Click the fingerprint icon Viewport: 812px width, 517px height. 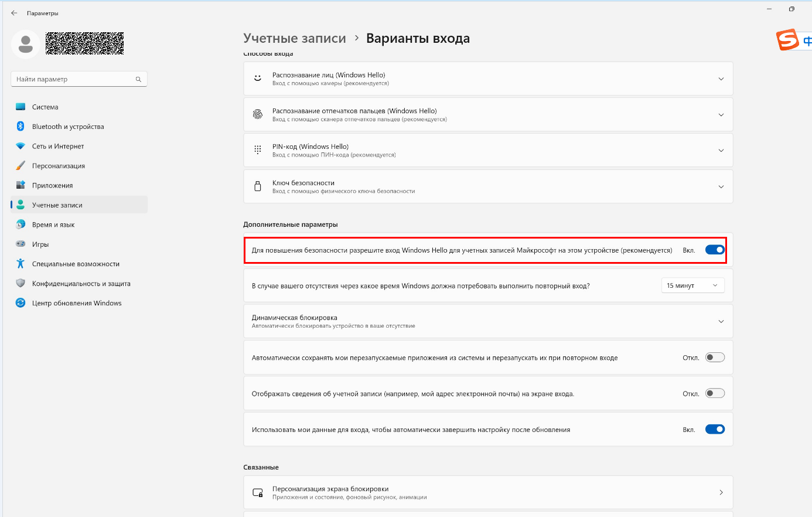click(x=258, y=114)
